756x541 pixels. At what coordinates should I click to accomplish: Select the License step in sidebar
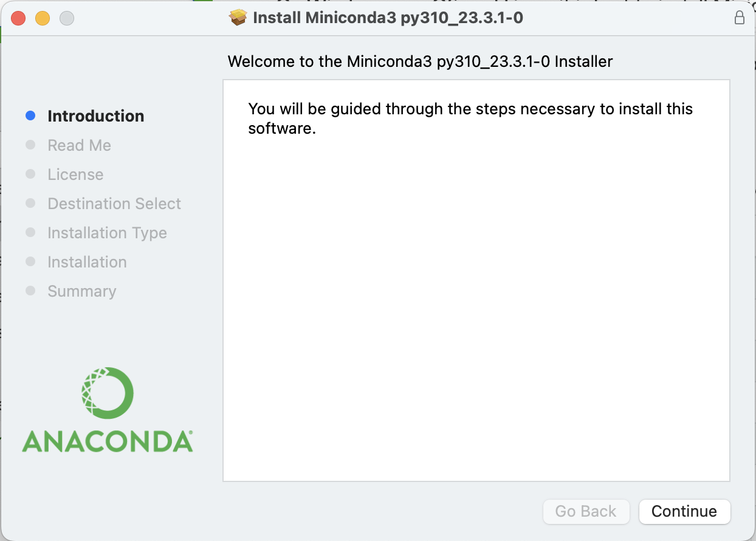click(x=75, y=174)
